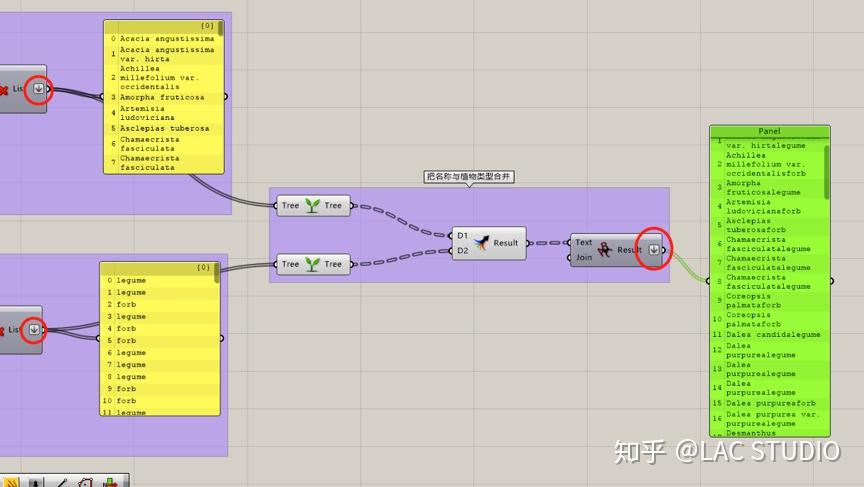Click flatten arrow on lower List component
This screenshot has width=864, height=487.
point(34,329)
